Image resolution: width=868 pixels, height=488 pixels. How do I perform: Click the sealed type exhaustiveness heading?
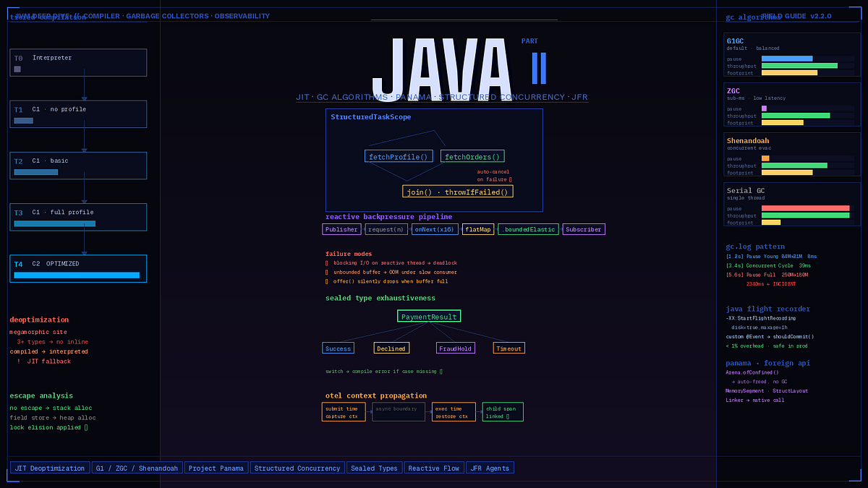[380, 298]
